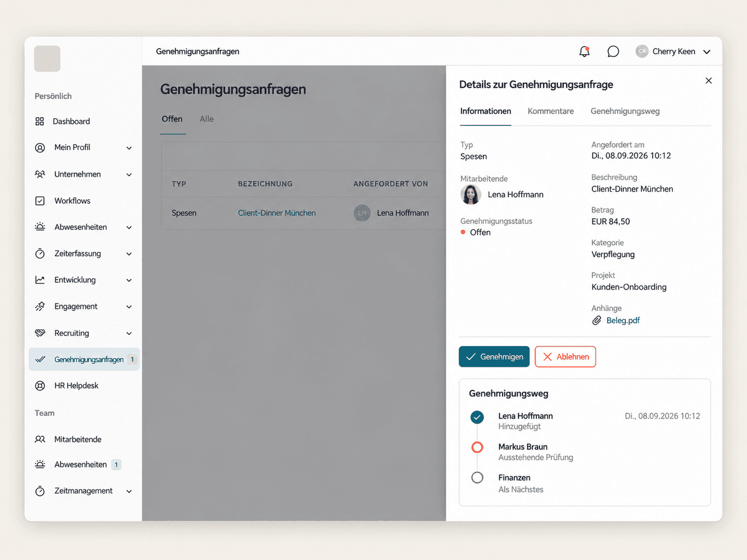Close the request details panel
Image resolution: width=747 pixels, height=560 pixels.
point(709,81)
